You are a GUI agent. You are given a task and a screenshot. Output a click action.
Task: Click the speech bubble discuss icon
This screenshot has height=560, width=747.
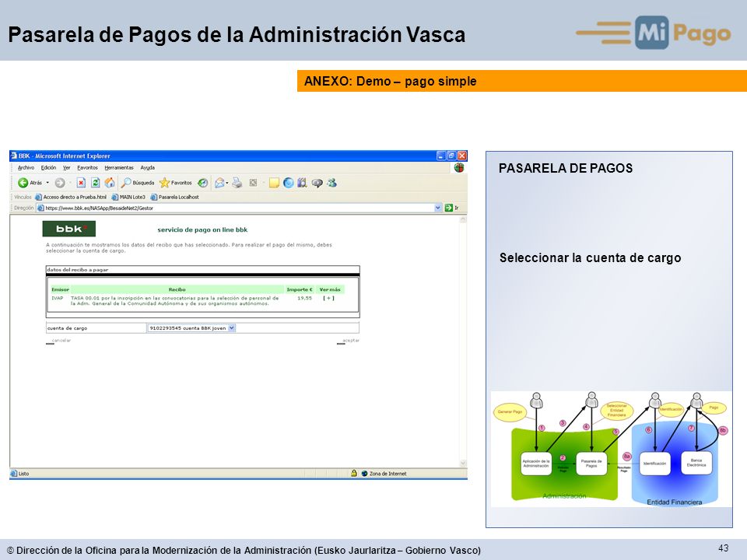click(317, 182)
